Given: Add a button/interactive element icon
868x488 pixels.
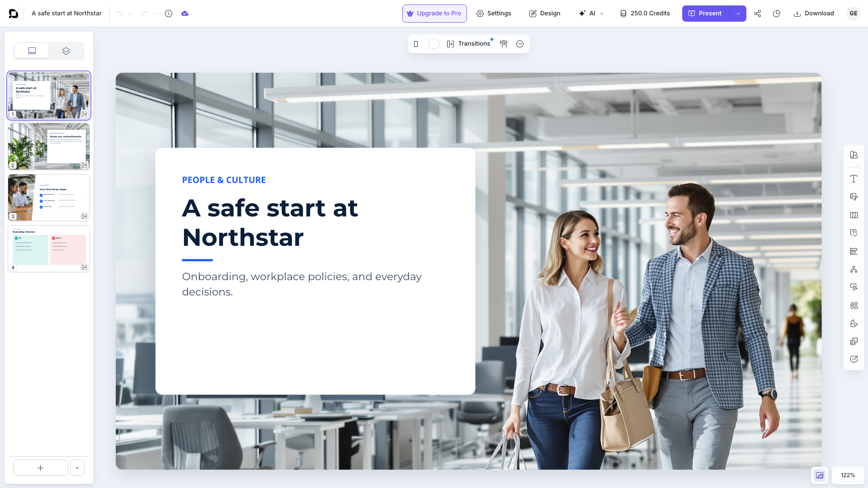Looking at the screenshot, I should coord(854,287).
